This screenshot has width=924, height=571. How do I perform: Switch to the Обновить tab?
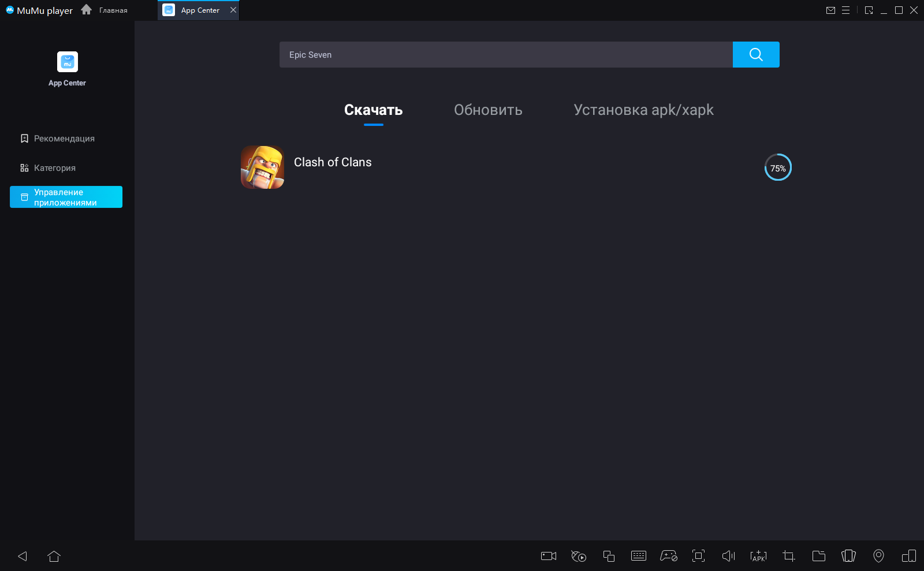488,110
